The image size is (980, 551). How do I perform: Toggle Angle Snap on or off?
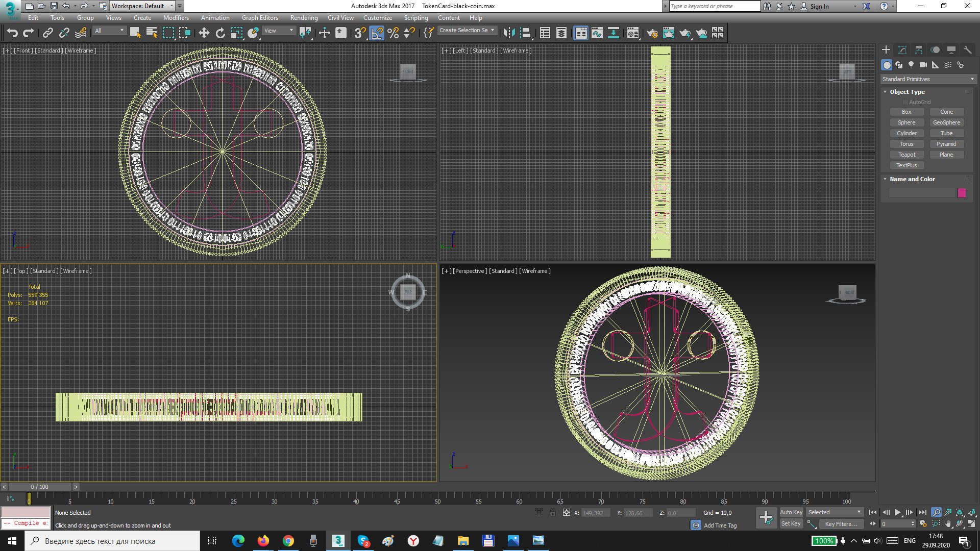[377, 33]
